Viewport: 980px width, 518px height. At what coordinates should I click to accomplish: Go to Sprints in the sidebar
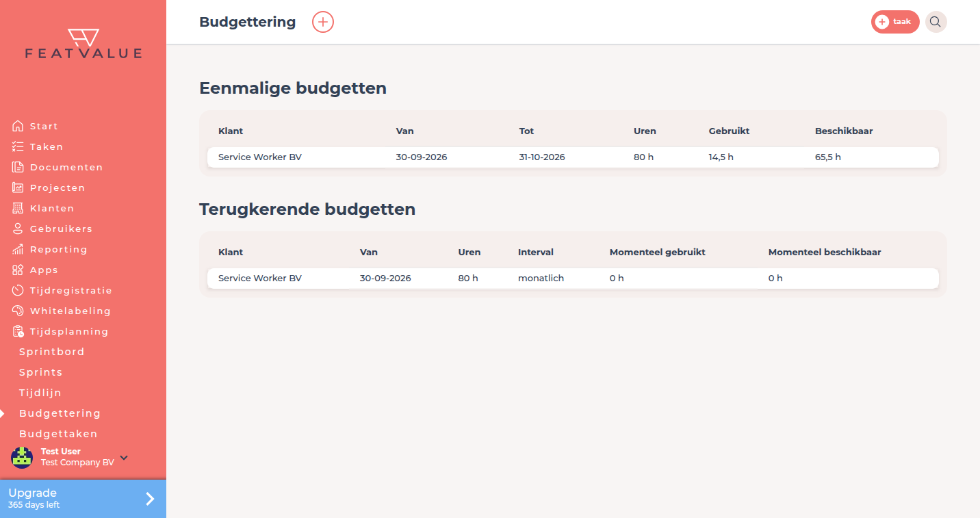pyautogui.click(x=41, y=372)
